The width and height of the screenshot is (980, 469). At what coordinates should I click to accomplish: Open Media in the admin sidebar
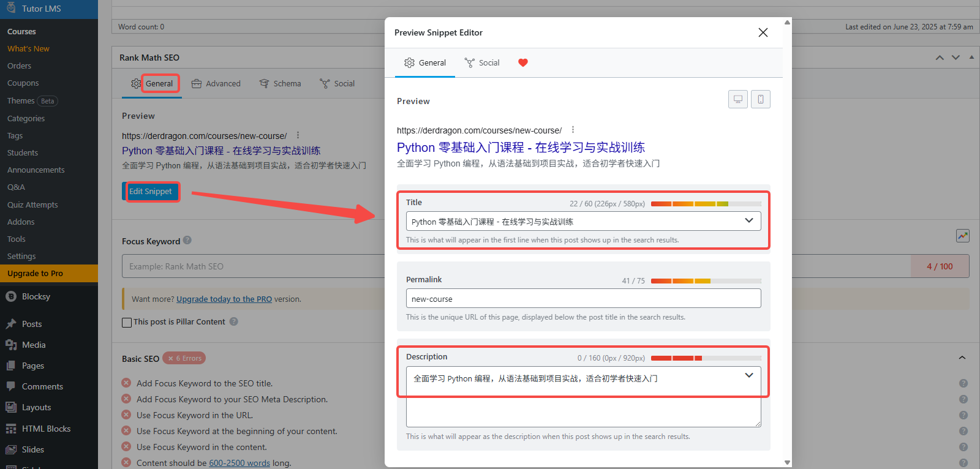pos(34,345)
